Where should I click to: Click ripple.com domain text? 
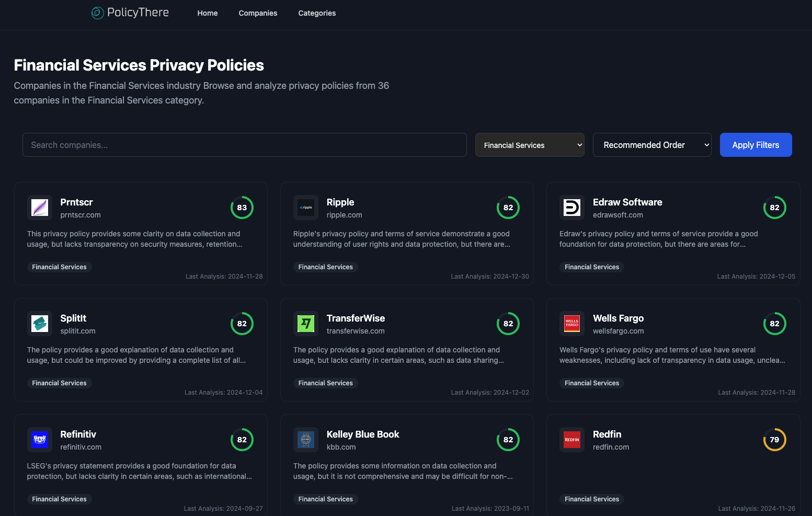(x=344, y=215)
